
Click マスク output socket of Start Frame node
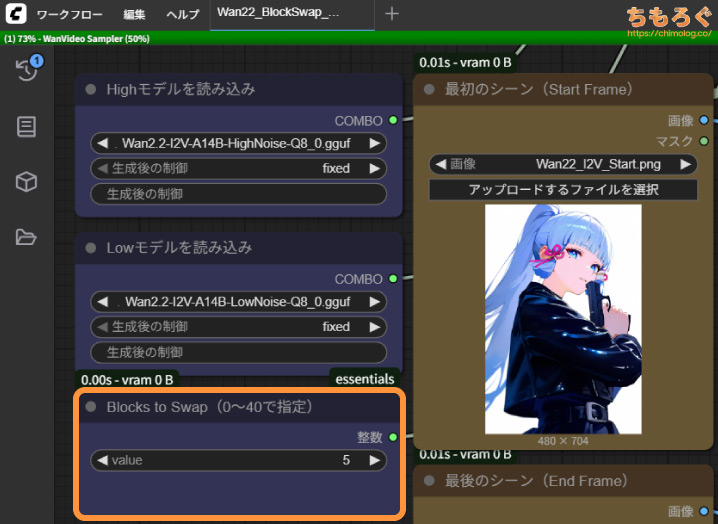[704, 141]
